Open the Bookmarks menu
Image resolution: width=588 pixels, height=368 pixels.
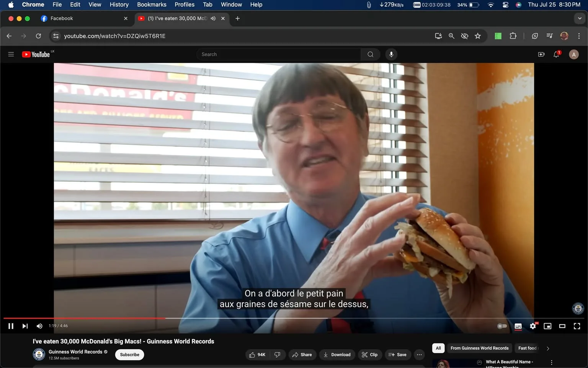(x=152, y=5)
